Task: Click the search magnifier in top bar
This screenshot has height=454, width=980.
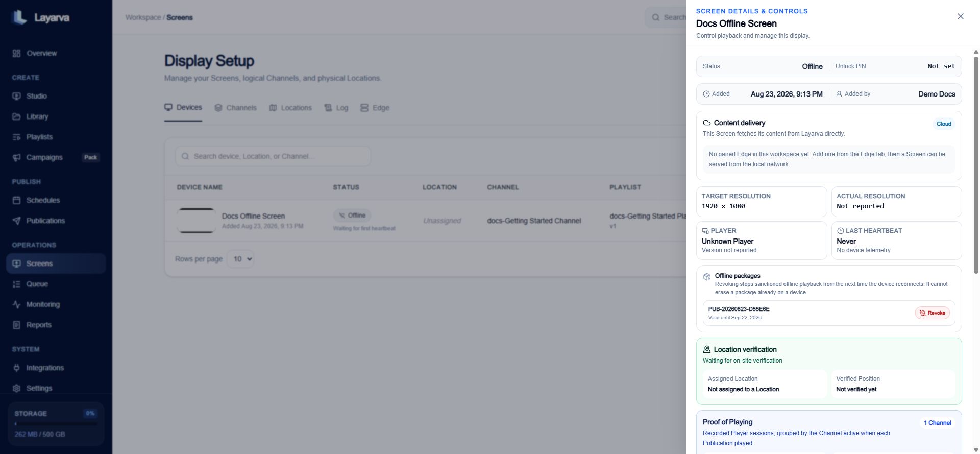Action: coord(656,17)
